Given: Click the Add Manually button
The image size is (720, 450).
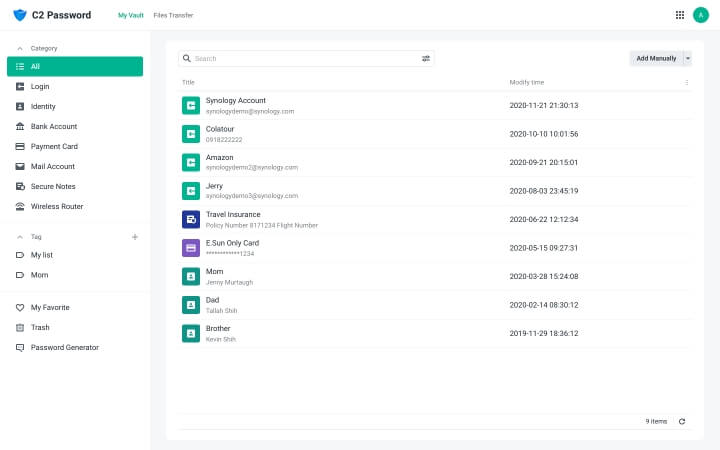Looking at the screenshot, I should click(x=656, y=59).
